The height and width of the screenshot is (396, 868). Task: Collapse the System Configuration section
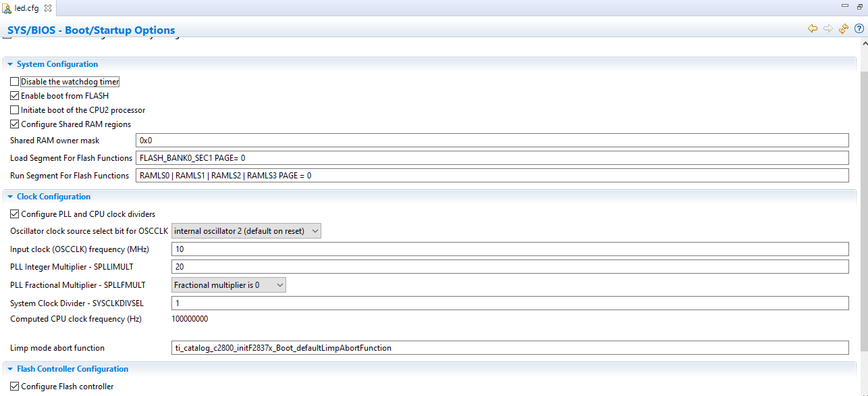[x=9, y=64]
